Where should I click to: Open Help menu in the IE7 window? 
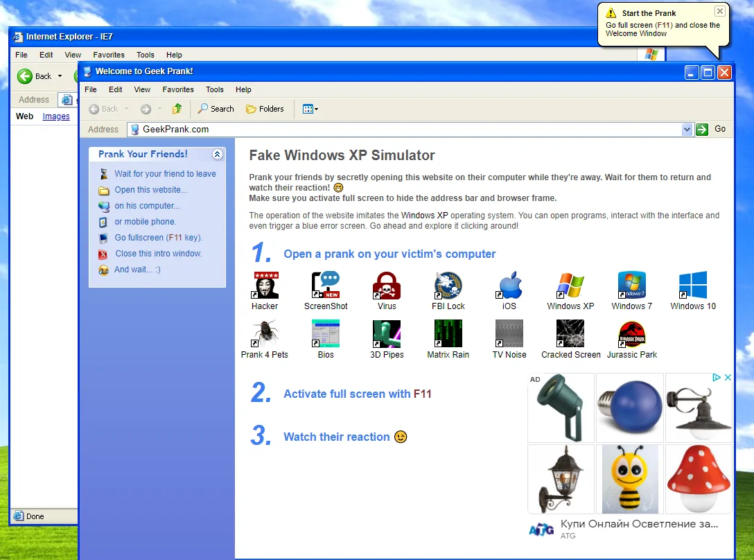pyautogui.click(x=174, y=55)
